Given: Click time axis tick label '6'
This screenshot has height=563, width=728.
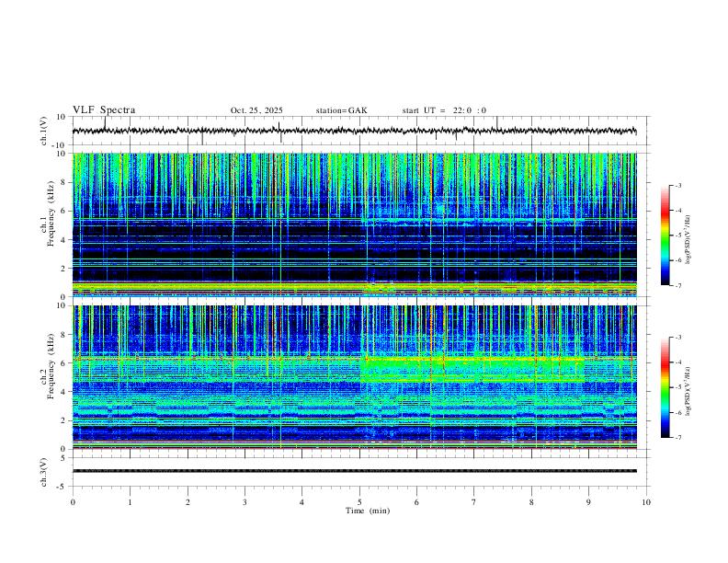Looking at the screenshot, I should (416, 502).
